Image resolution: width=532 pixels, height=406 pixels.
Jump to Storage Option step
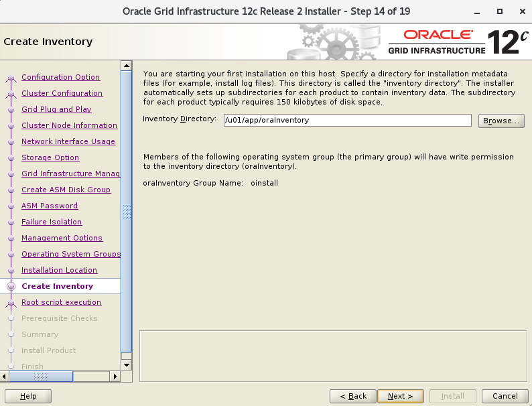coord(50,157)
